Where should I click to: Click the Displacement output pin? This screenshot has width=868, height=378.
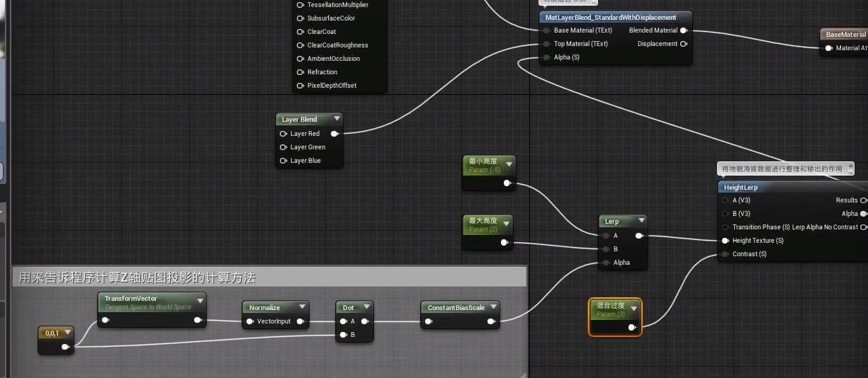(683, 44)
